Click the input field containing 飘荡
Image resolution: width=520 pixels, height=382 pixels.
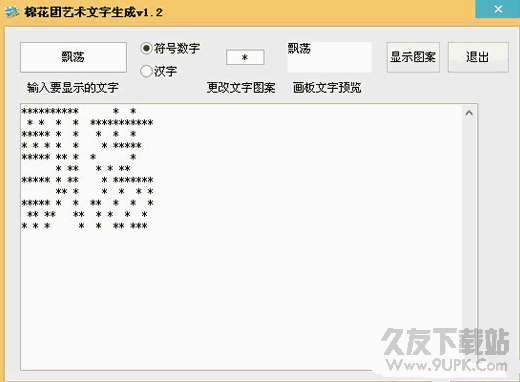point(73,57)
